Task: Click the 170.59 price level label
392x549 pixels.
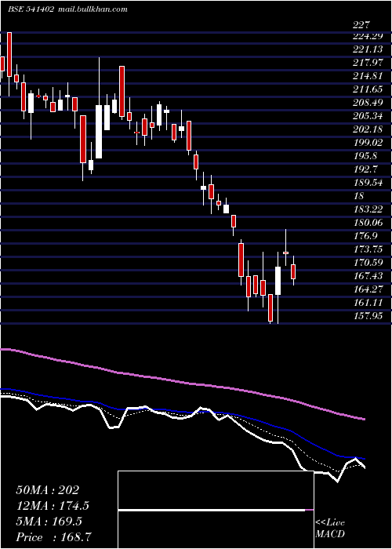Action: pyautogui.click(x=368, y=262)
